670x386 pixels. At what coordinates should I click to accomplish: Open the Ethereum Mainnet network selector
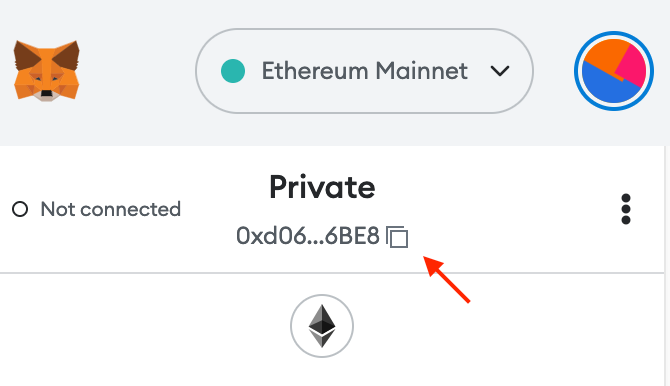364,71
